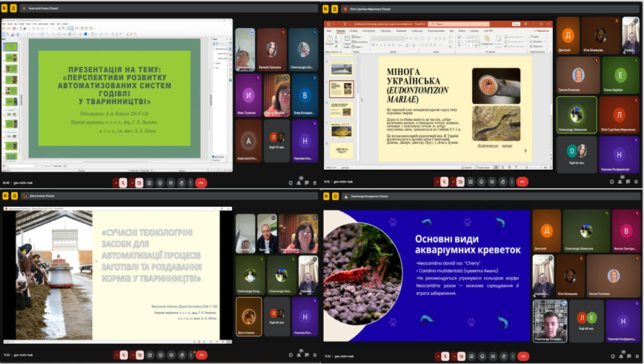This screenshot has width=644, height=364.
Task: Open more options menu in shrimp slide meeting
Action: pyautogui.click(x=512, y=356)
